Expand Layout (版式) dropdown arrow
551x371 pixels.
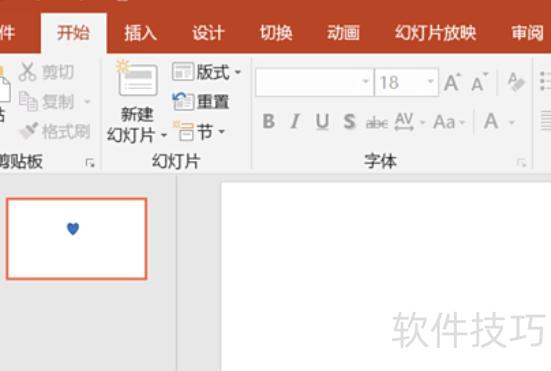pos(238,72)
